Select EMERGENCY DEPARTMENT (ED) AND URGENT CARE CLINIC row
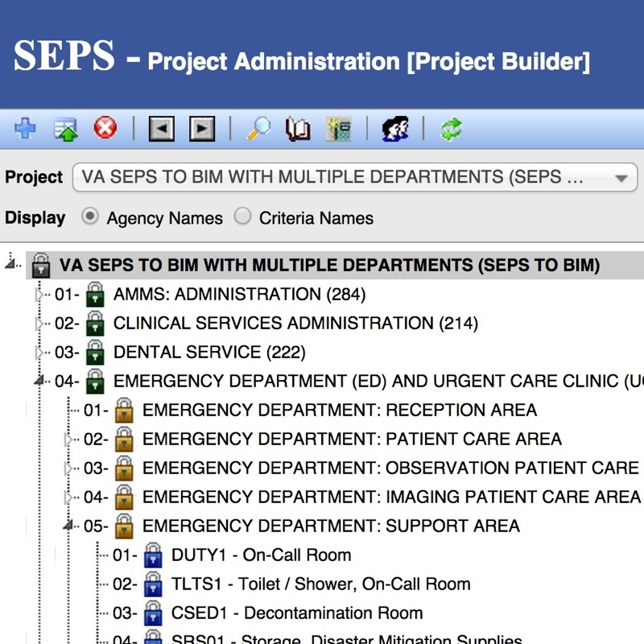Image resolution: width=644 pixels, height=644 pixels. click(378, 381)
